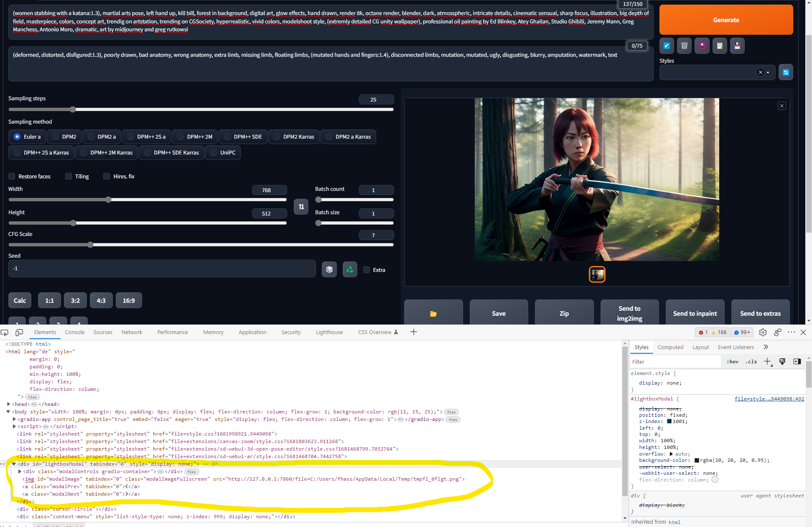
Task: Refresh the styles list with blue refresh icon
Action: pyautogui.click(x=786, y=72)
